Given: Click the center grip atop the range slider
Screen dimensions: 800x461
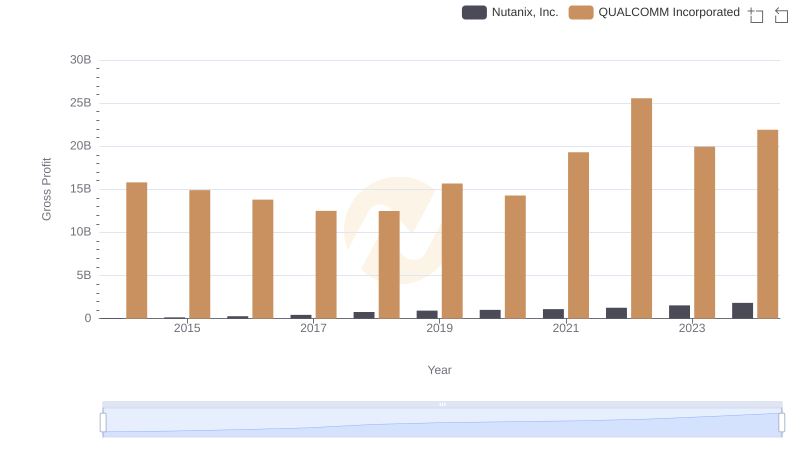Looking at the screenshot, I should (x=442, y=405).
